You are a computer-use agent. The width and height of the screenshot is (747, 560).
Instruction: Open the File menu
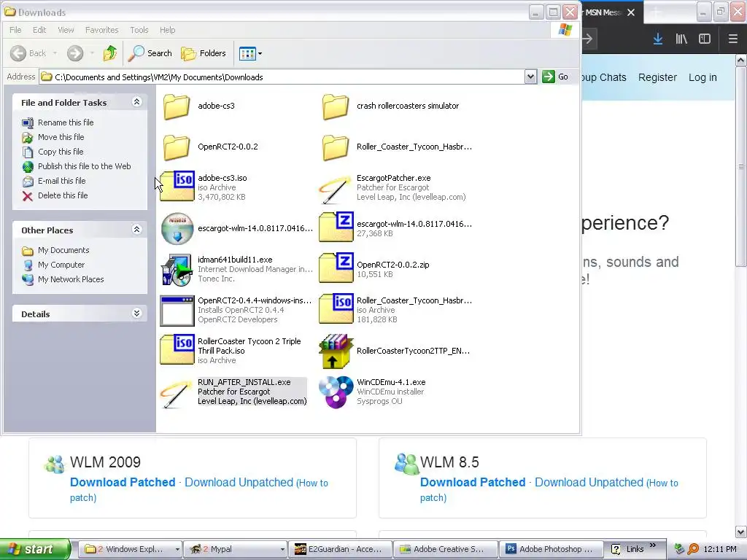(15, 30)
